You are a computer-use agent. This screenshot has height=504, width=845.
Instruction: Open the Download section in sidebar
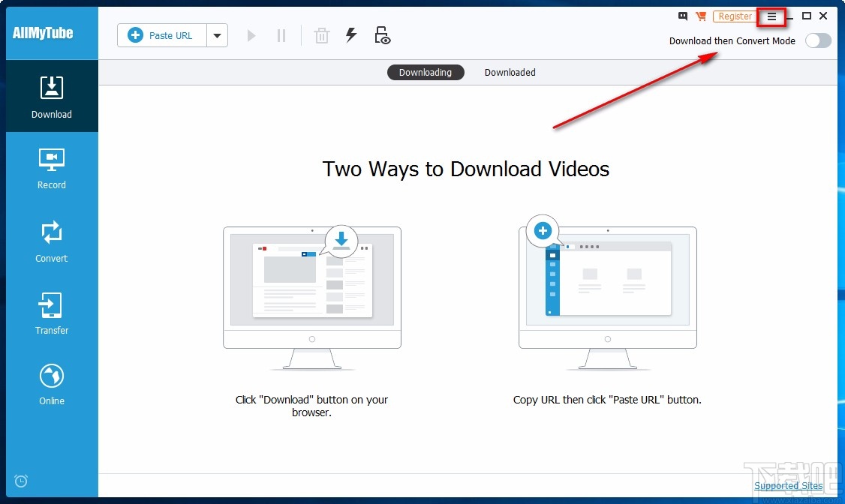[52, 97]
